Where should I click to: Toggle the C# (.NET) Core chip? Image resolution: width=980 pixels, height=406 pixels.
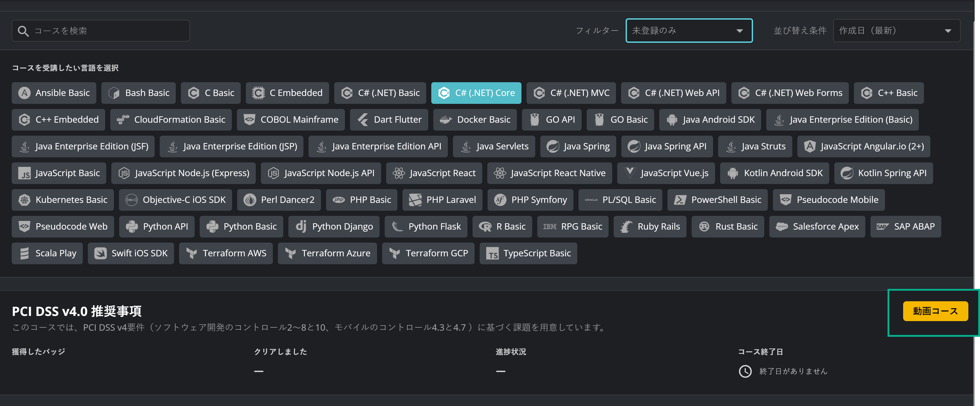tap(476, 93)
